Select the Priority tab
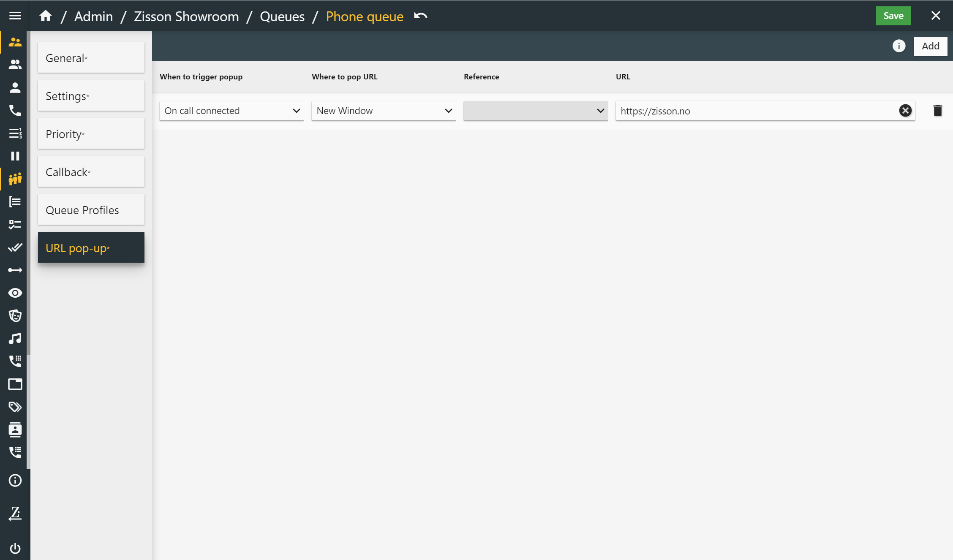 [x=91, y=133]
